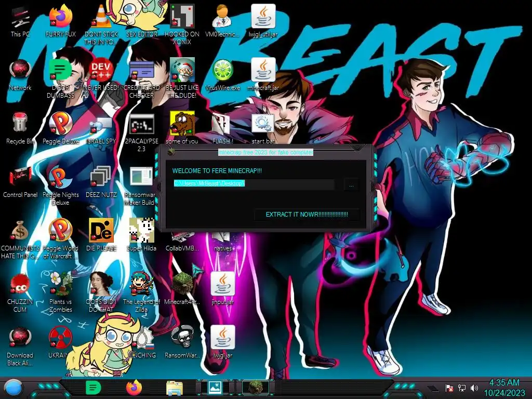
Task: Click the Start orb button
Action: click(x=14, y=388)
